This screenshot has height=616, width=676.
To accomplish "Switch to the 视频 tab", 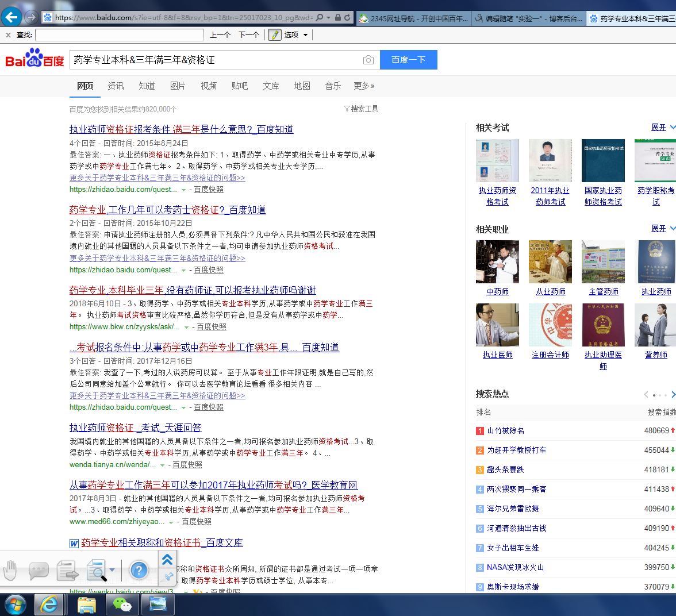I will click(209, 86).
